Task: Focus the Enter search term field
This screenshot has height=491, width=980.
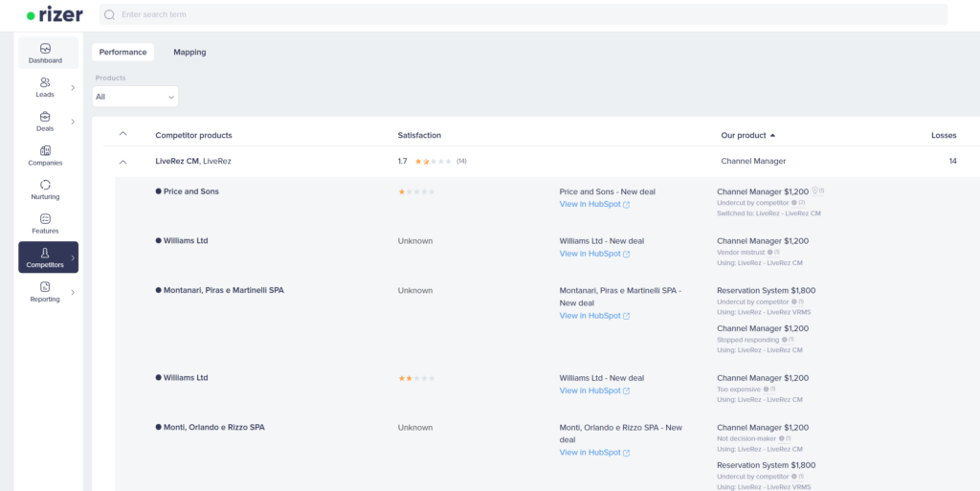Action: coord(526,15)
